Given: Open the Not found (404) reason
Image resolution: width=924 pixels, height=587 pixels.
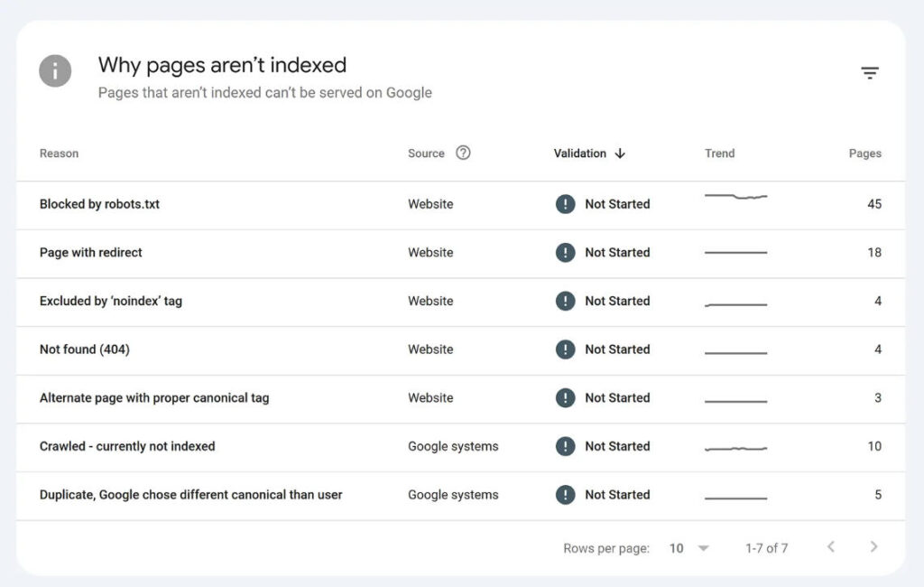Looking at the screenshot, I should 84,349.
